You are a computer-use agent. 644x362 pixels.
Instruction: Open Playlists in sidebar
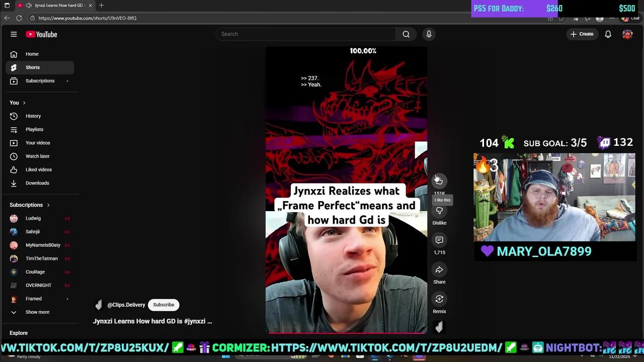click(x=40, y=129)
